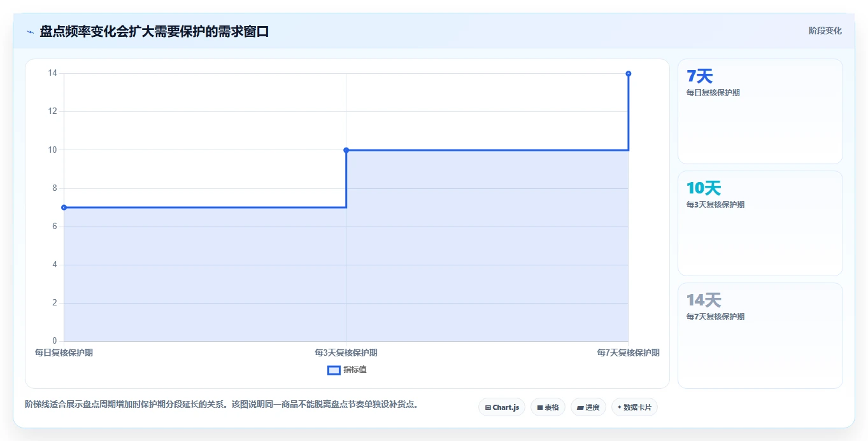Click the 每7天复核保护期 card caption
Screen dimensions: 868x441
[716, 317]
